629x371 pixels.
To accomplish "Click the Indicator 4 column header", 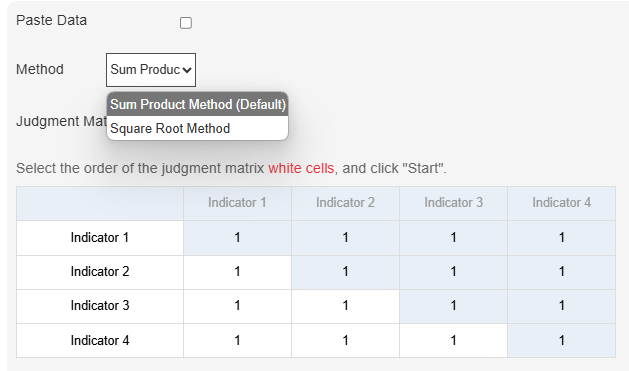I will pos(562,203).
